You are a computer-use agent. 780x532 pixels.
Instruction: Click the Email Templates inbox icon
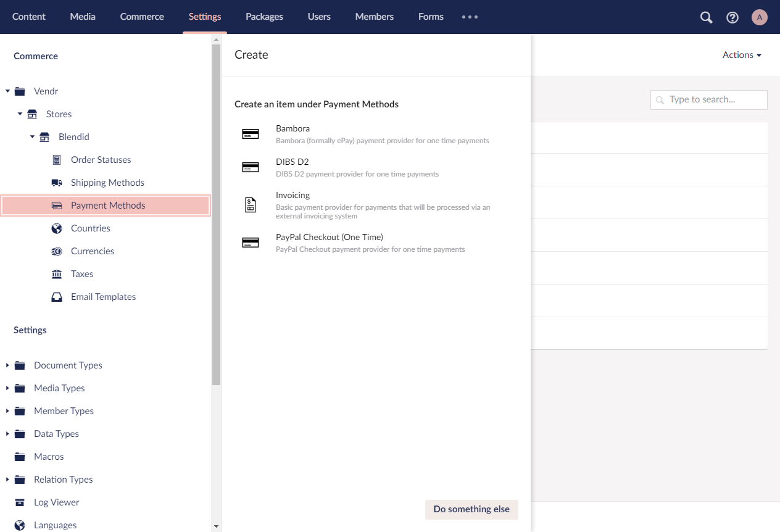tap(57, 297)
